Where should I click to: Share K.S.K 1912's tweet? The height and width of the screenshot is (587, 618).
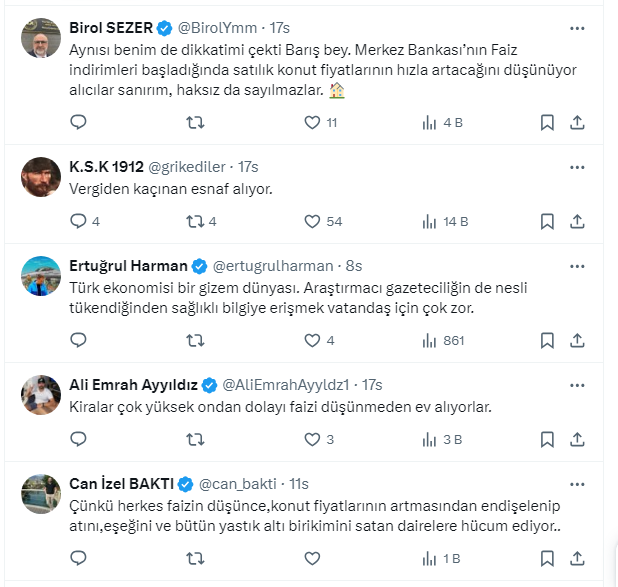pos(577,221)
